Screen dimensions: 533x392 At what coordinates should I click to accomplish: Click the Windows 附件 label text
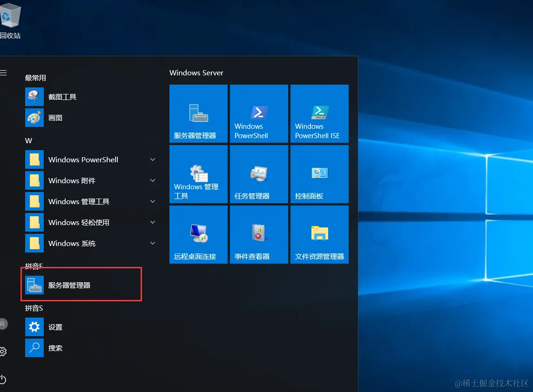pyautogui.click(x=72, y=180)
